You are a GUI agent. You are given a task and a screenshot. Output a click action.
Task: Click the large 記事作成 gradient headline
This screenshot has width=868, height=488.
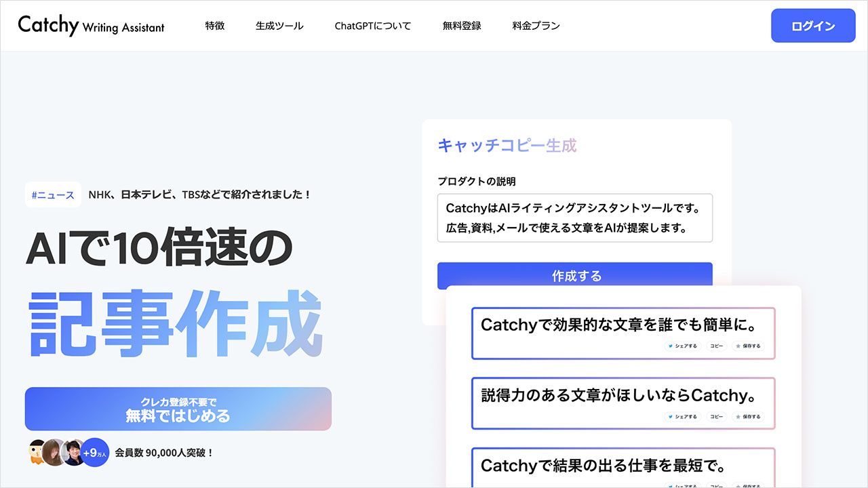tap(175, 324)
